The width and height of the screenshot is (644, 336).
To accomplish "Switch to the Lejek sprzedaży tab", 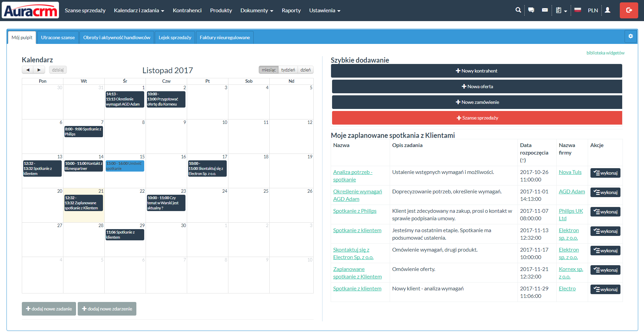I will pos(175,37).
